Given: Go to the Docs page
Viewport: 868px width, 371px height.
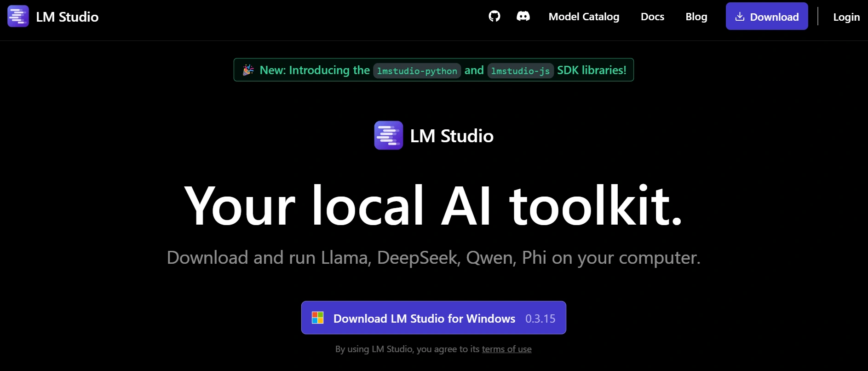Looking at the screenshot, I should (x=652, y=17).
